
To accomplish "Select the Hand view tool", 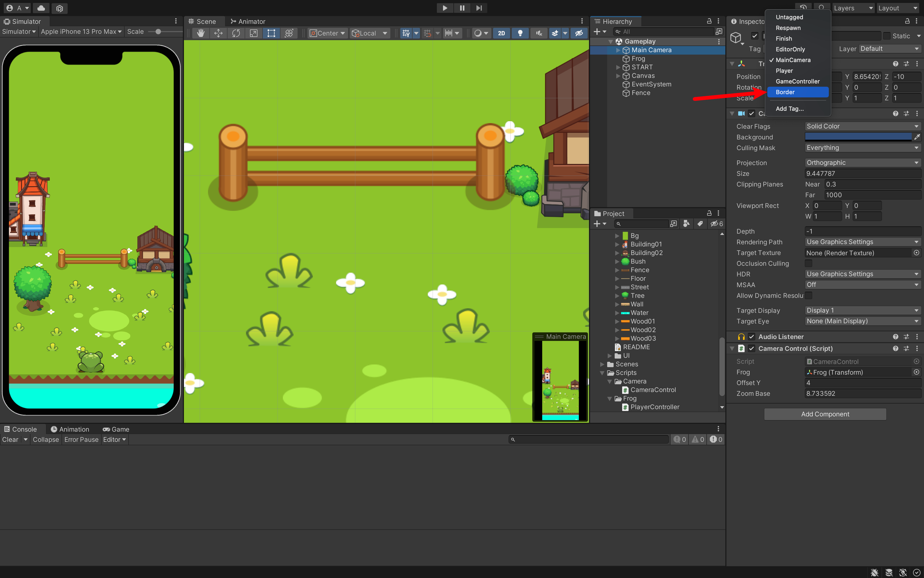I will pyautogui.click(x=201, y=33).
